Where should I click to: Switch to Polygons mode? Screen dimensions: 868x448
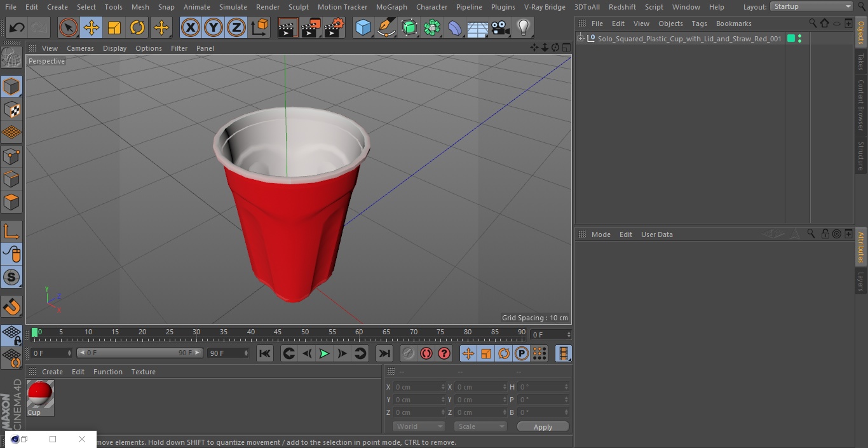[x=11, y=203]
